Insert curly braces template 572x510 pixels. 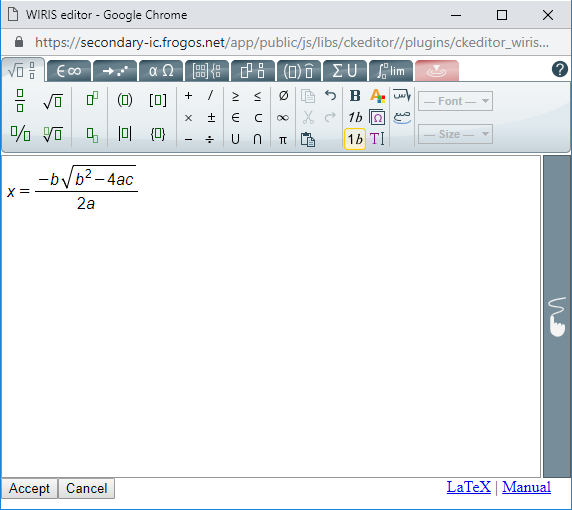(x=158, y=134)
